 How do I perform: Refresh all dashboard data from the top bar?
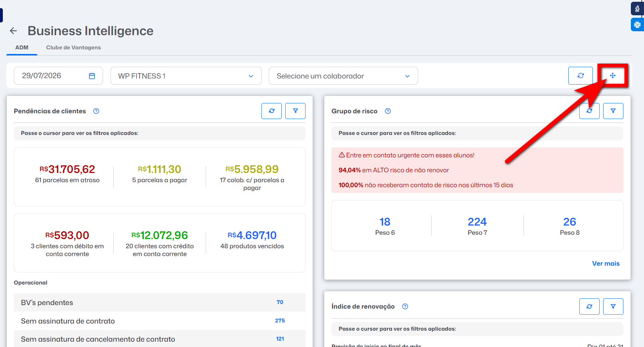pyautogui.click(x=580, y=76)
